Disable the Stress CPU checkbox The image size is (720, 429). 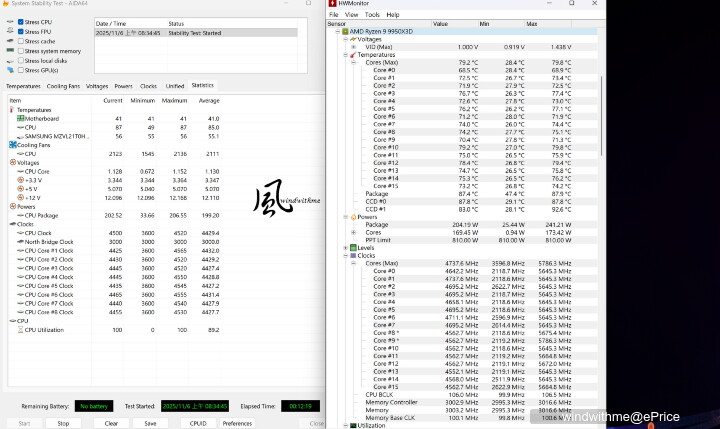(x=22, y=21)
